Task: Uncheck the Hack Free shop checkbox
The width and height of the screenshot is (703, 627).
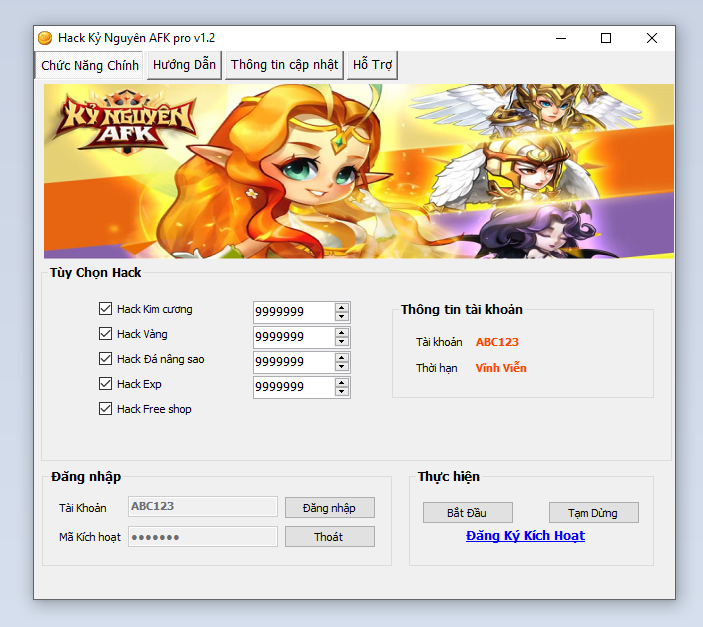Action: coord(106,409)
